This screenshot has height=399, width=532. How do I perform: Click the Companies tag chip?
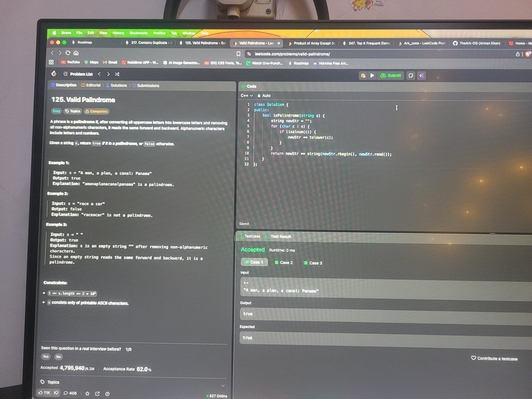[x=97, y=112]
